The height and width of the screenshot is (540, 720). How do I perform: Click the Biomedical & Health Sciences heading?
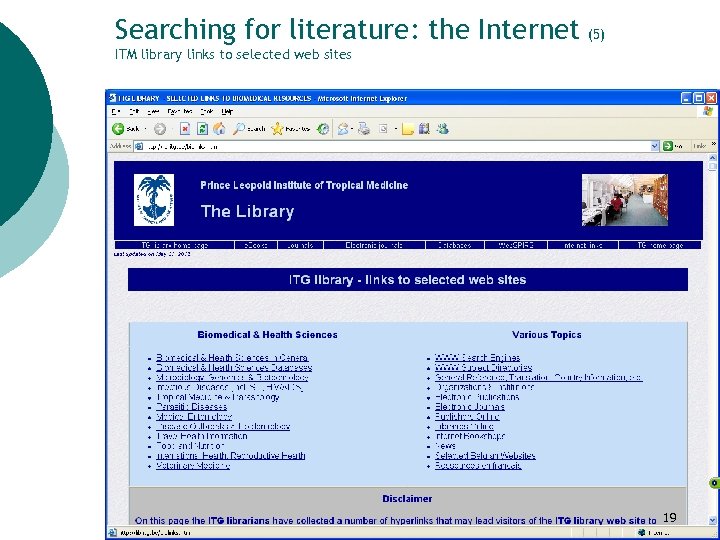pos(267,335)
